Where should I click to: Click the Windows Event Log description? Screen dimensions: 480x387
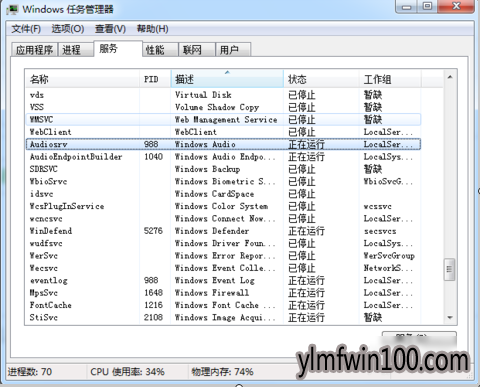[215, 280]
